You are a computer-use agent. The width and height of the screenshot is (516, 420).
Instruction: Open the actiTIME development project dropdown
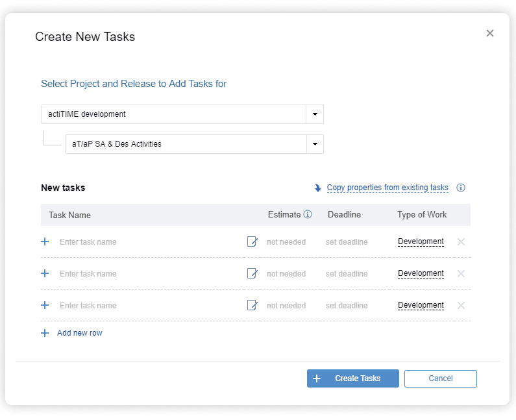pyautogui.click(x=315, y=114)
